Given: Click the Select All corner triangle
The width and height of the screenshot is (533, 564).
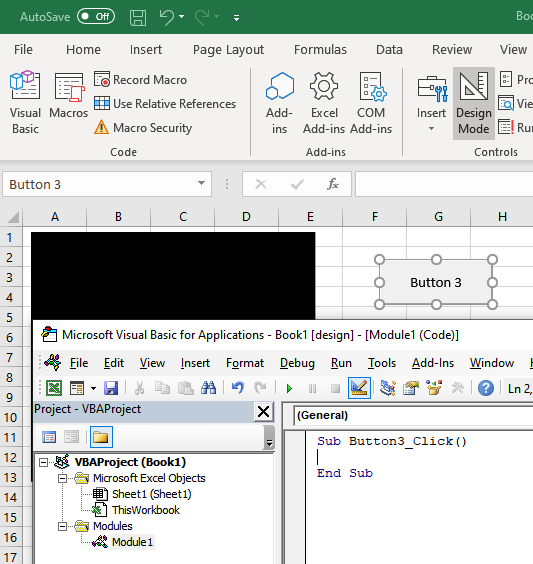Looking at the screenshot, I should (x=13, y=217).
